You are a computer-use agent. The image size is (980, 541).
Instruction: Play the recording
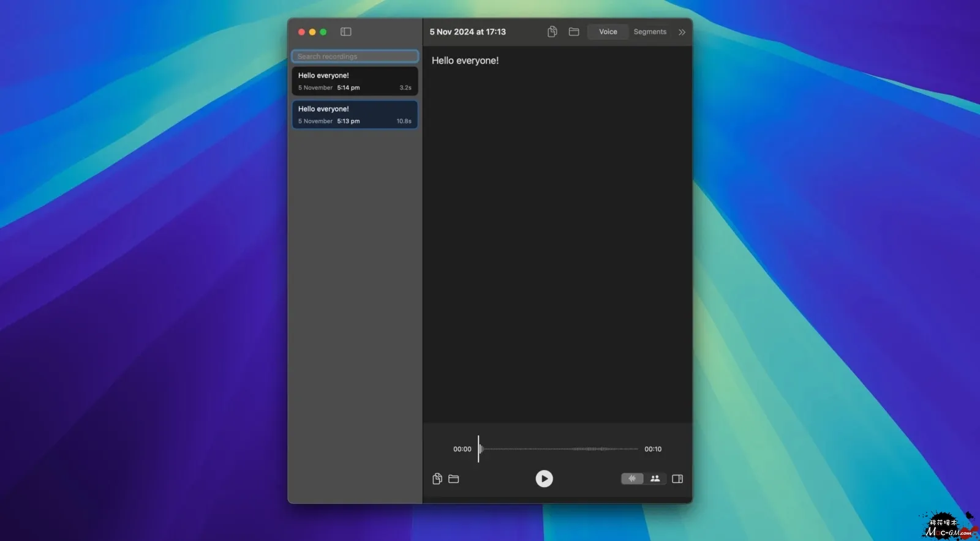(544, 479)
